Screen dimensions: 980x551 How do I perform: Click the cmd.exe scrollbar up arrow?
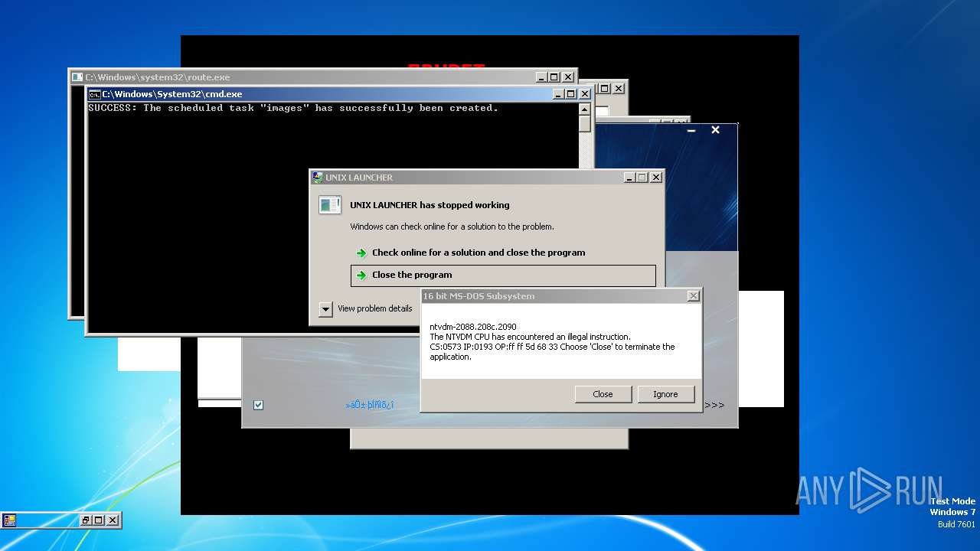click(585, 109)
